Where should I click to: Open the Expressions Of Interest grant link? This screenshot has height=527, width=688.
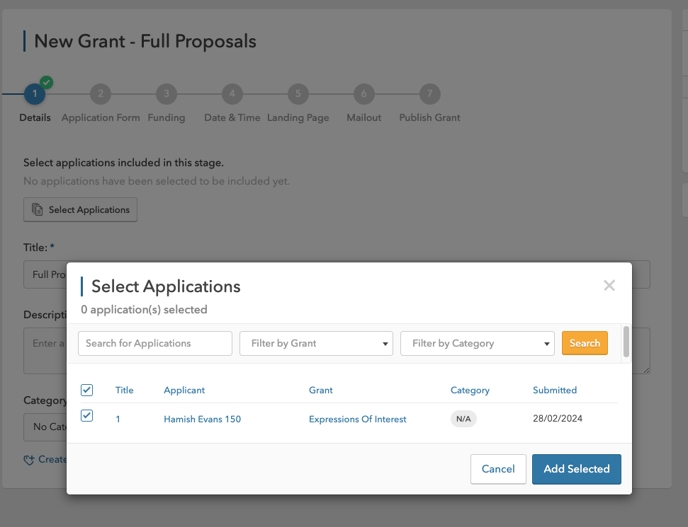pos(357,419)
